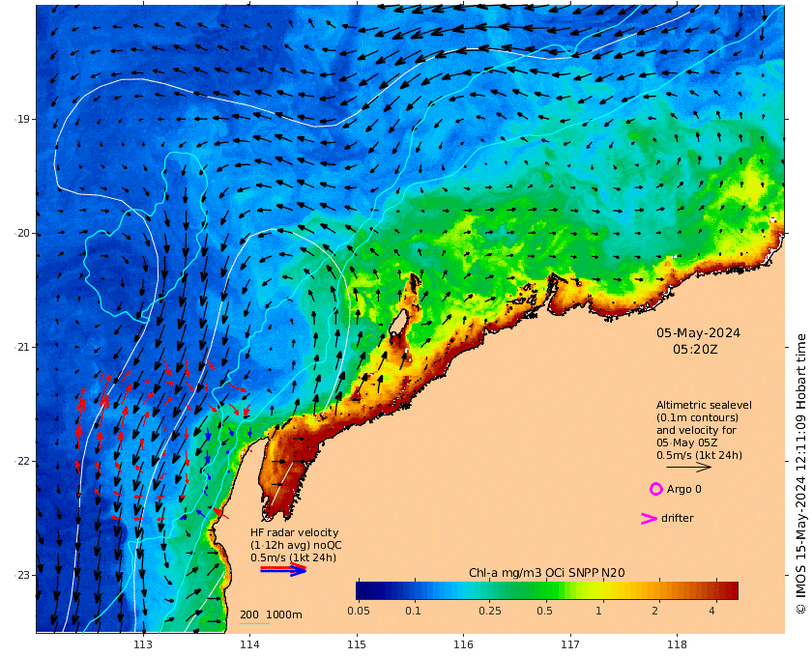Screen dimensions: 812x657
Task: Click the colorbar tick label 4
Action: point(712,611)
